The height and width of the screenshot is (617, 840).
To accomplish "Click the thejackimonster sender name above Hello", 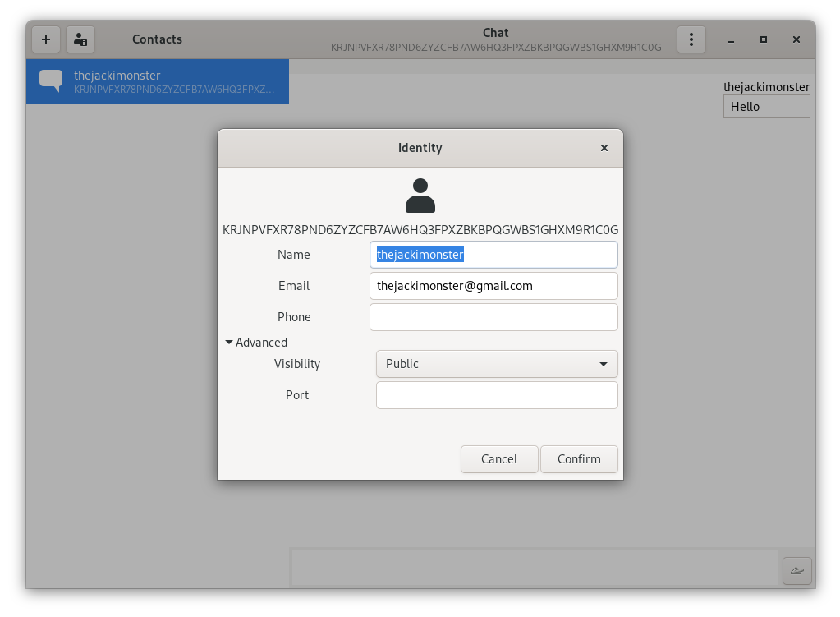I will click(767, 87).
